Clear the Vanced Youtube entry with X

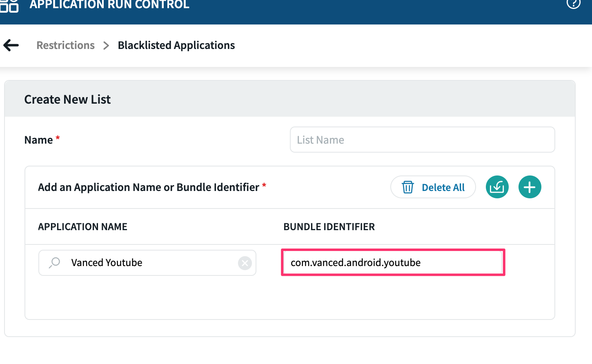tap(245, 263)
